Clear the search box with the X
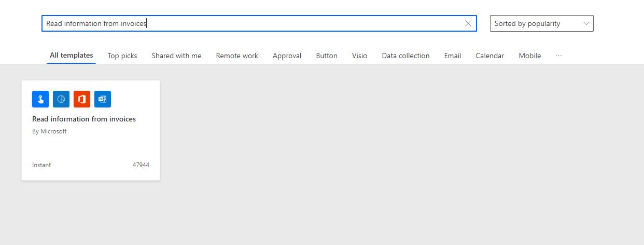644x245 pixels. 468,23
